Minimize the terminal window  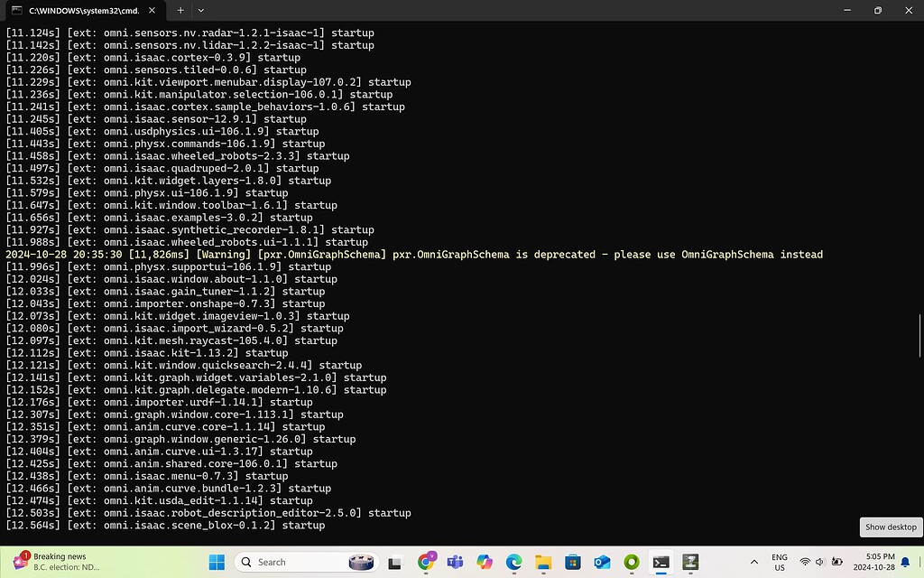[x=847, y=11]
